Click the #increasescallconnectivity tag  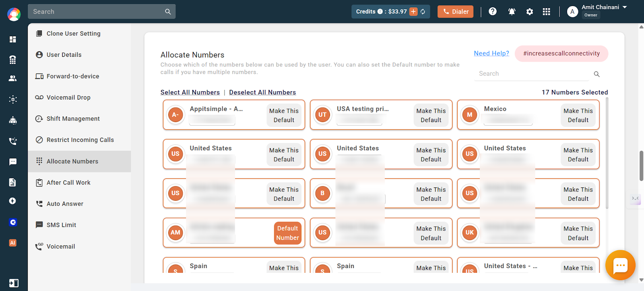[561, 54]
